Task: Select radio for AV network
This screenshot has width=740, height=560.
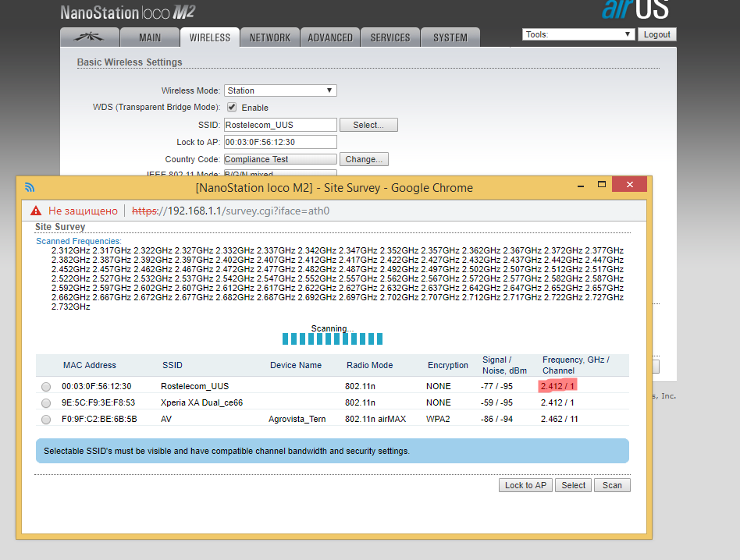Action: [46, 420]
